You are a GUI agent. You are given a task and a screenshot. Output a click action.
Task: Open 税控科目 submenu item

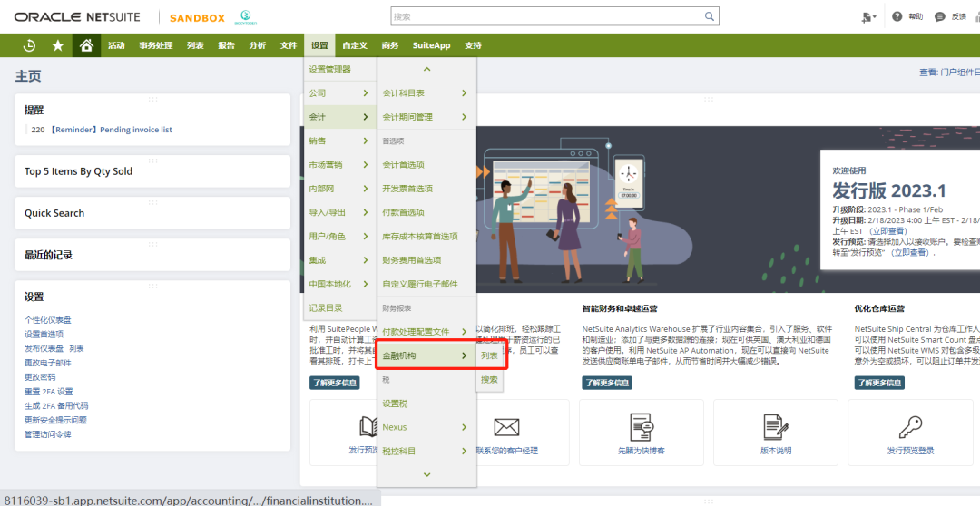pyautogui.click(x=426, y=451)
